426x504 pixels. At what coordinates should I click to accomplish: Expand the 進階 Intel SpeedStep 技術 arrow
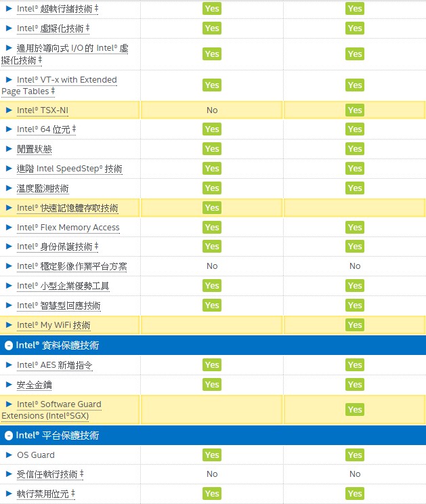tap(9, 169)
